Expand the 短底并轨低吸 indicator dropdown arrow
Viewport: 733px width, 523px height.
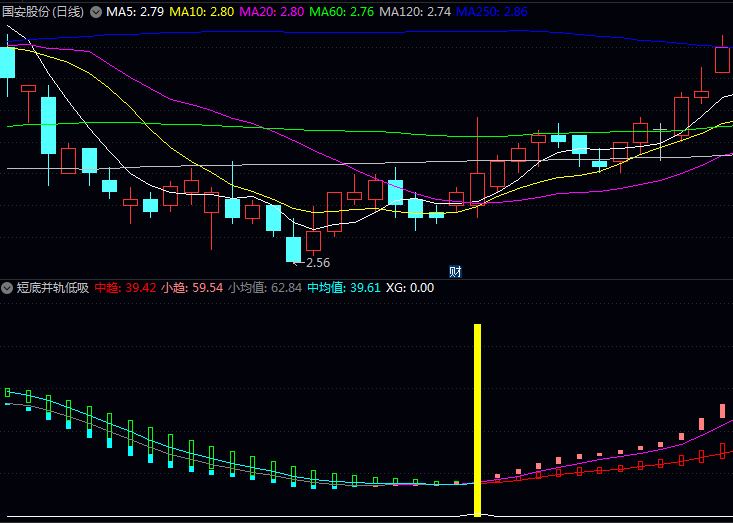click(8, 288)
